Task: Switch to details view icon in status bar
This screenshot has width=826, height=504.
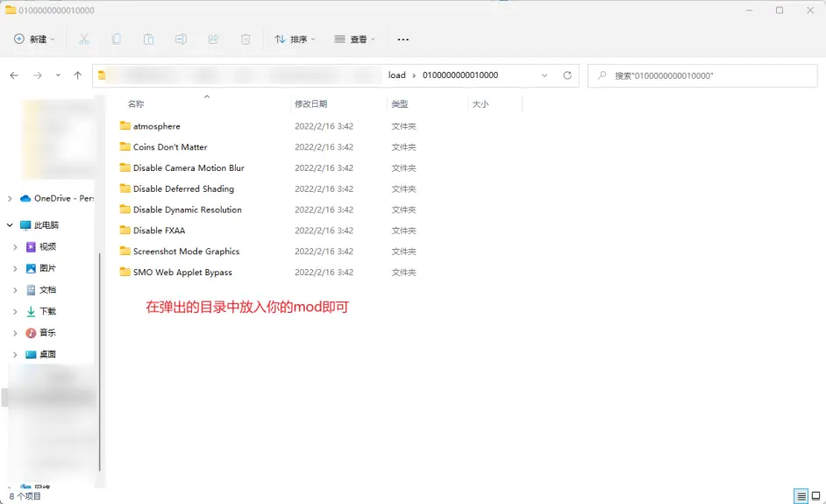Action: pyautogui.click(x=801, y=496)
